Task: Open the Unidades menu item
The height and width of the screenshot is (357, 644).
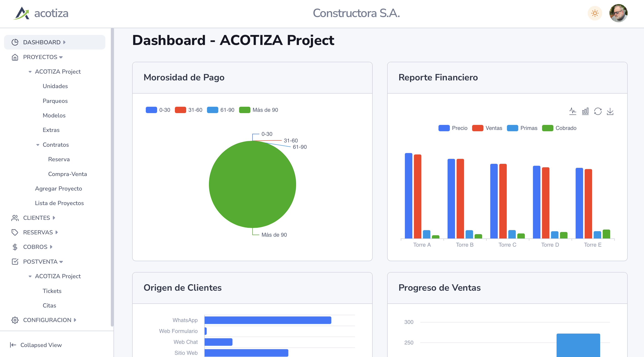Action: [x=55, y=86]
